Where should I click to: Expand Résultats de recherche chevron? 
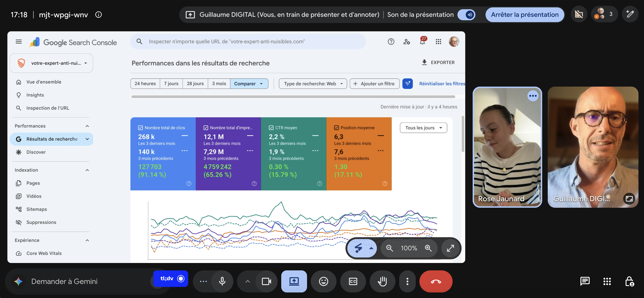click(x=87, y=139)
